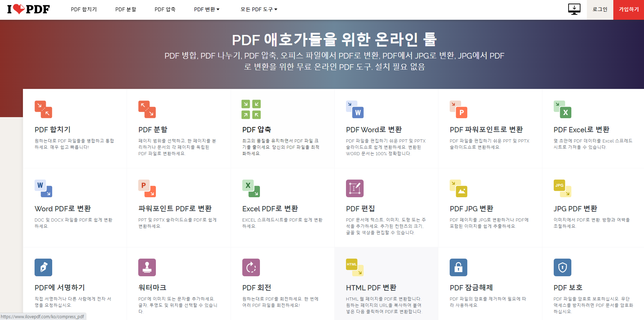Click the PDF Word로 변환 icon
644x320 pixels.
pyautogui.click(x=355, y=109)
